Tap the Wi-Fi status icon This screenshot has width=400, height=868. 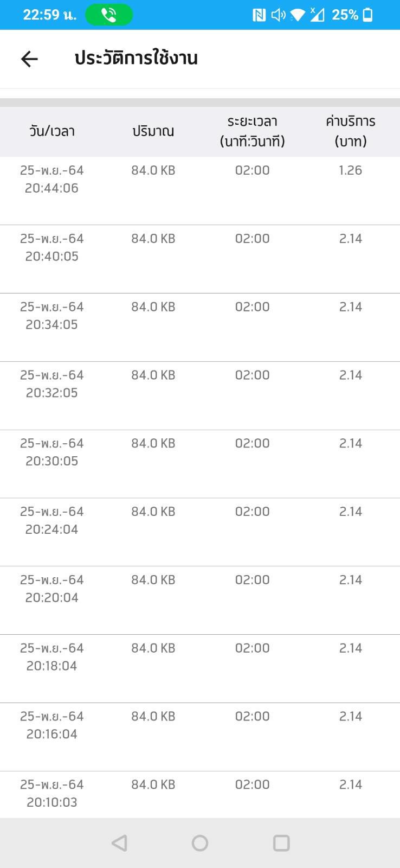tap(298, 15)
